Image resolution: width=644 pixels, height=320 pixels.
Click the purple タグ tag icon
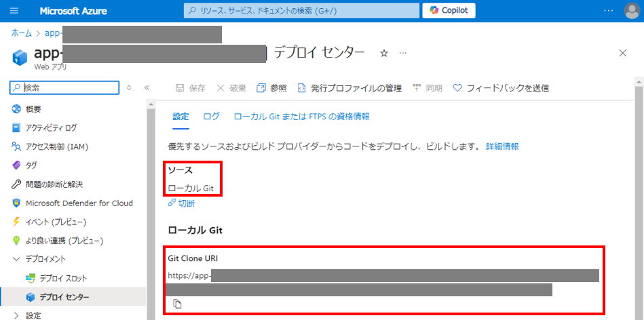(x=16, y=165)
